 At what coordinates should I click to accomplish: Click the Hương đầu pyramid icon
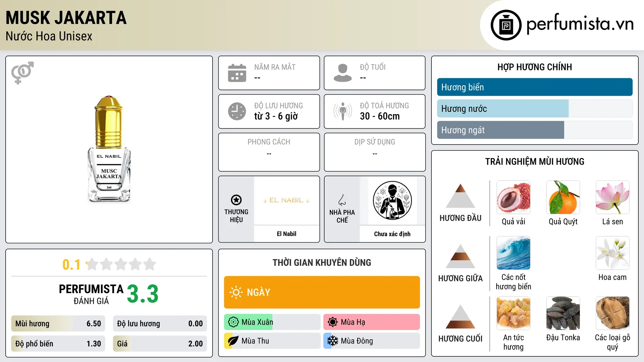(460, 196)
